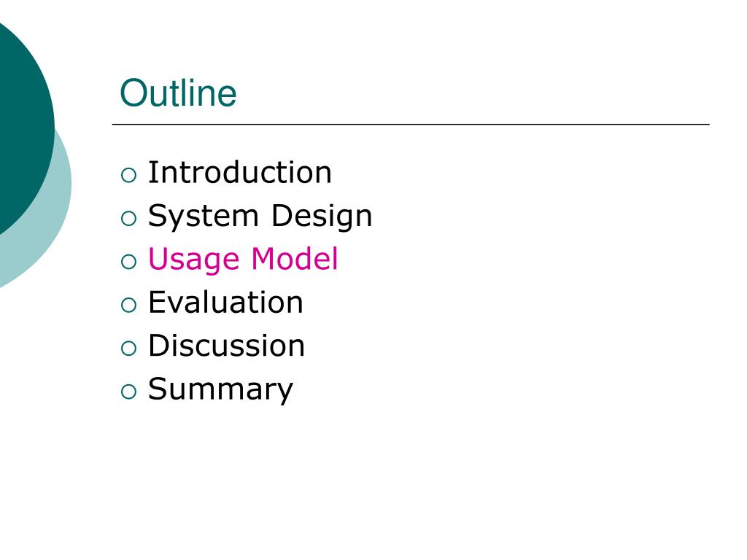Click the circle bullet beside Summary
Screen dimensions: 747x560
[x=128, y=392]
